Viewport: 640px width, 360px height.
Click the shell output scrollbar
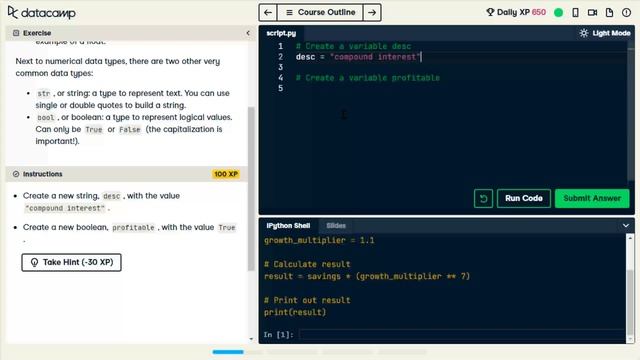(x=630, y=302)
